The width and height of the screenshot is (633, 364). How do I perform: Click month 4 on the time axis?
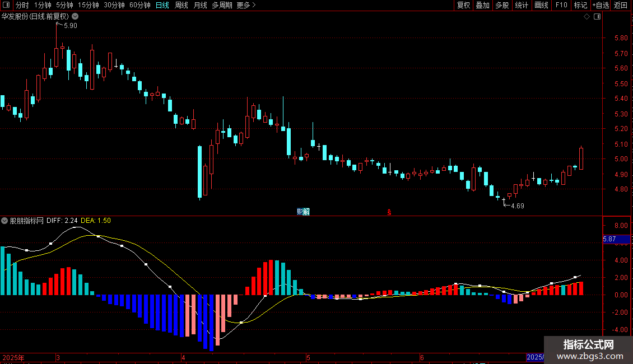[x=183, y=357]
